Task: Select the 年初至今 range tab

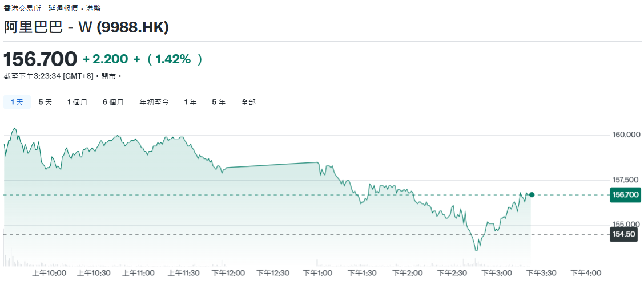Action: (x=154, y=102)
